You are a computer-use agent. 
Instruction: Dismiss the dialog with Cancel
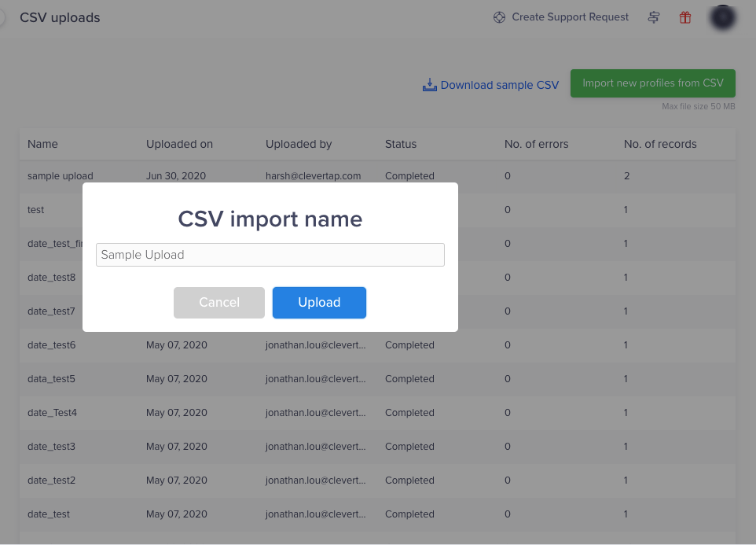point(219,302)
